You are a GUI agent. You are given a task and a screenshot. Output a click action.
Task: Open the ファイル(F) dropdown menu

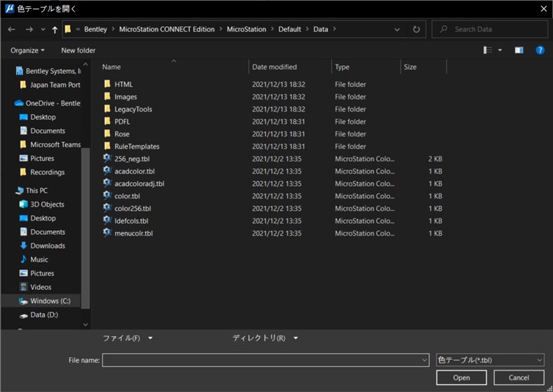point(128,338)
